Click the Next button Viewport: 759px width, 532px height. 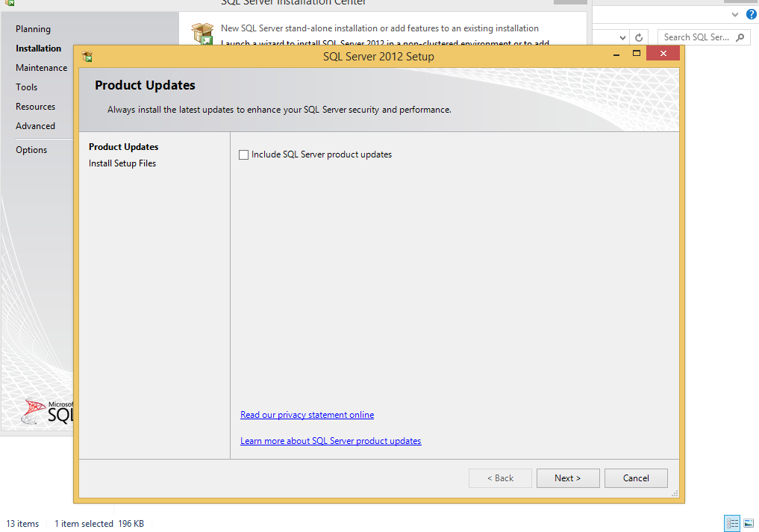[x=568, y=478]
